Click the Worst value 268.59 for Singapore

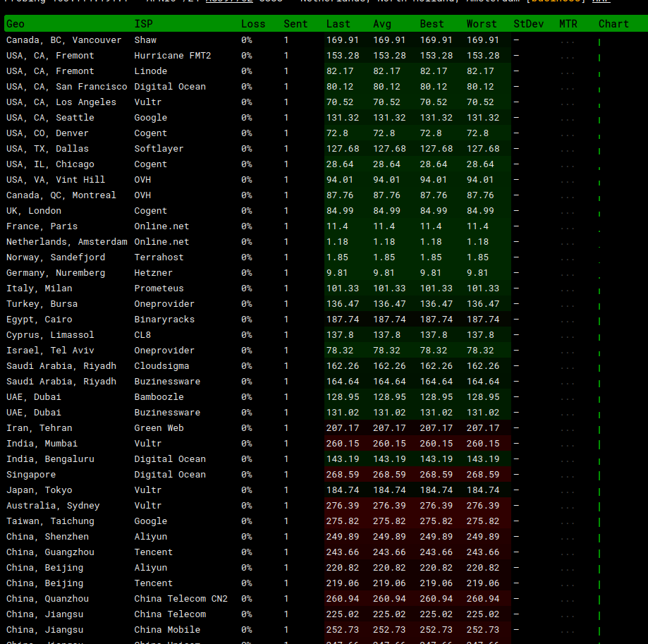[x=483, y=475]
